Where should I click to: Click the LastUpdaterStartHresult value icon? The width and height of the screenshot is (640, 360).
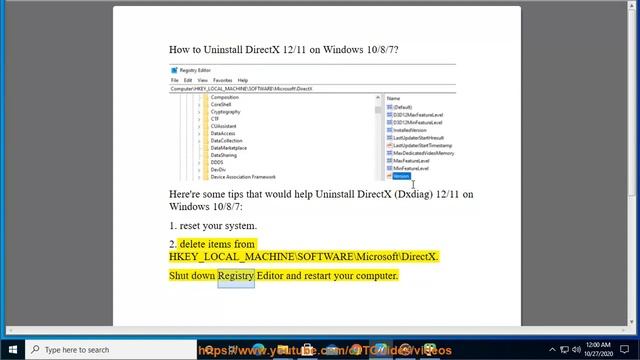click(x=389, y=138)
